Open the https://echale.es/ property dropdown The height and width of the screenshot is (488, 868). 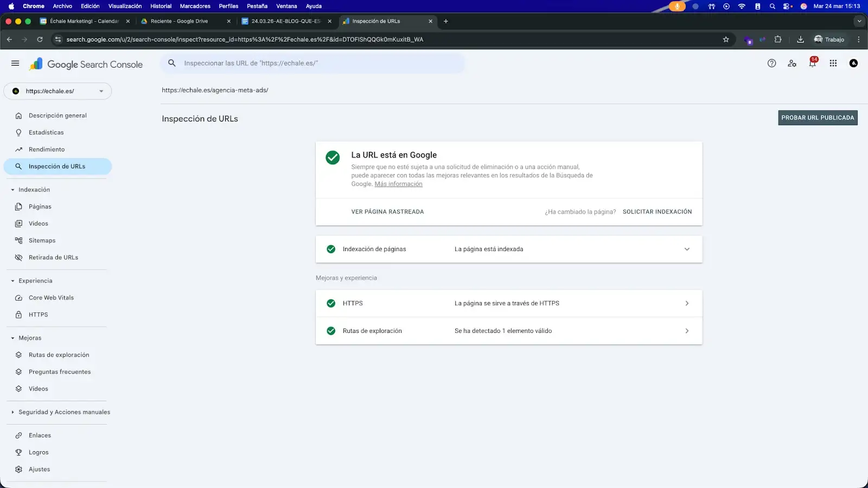point(58,91)
